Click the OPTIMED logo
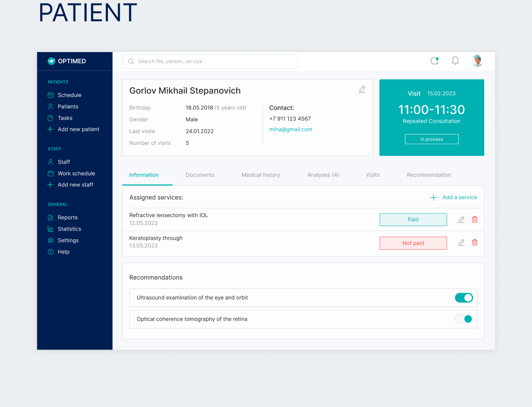The width and height of the screenshot is (532, 407). (67, 61)
